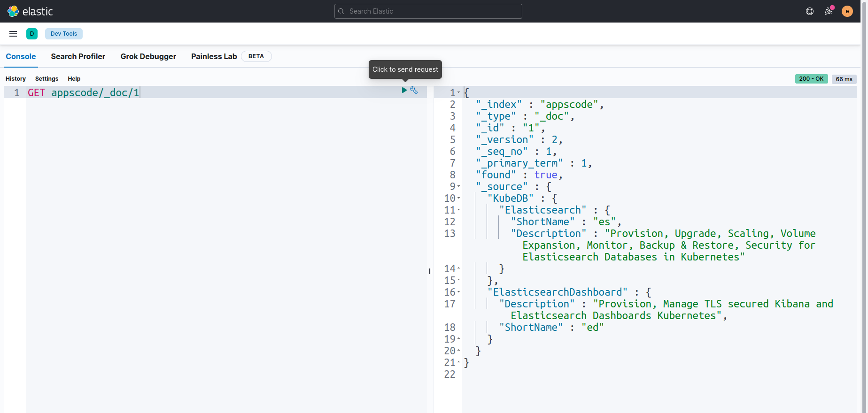The image size is (868, 413).
Task: Collapse the KubeDB object at line 10
Action: click(x=459, y=199)
